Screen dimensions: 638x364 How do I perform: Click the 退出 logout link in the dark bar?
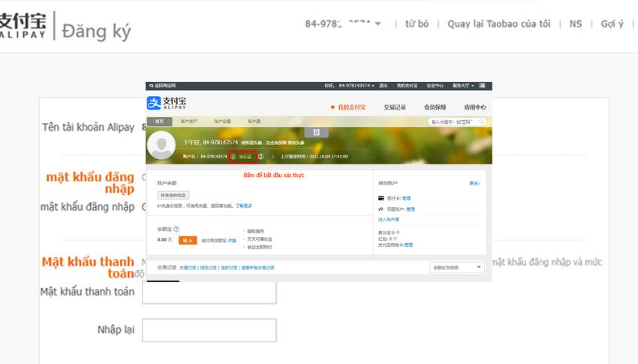pyautogui.click(x=384, y=86)
